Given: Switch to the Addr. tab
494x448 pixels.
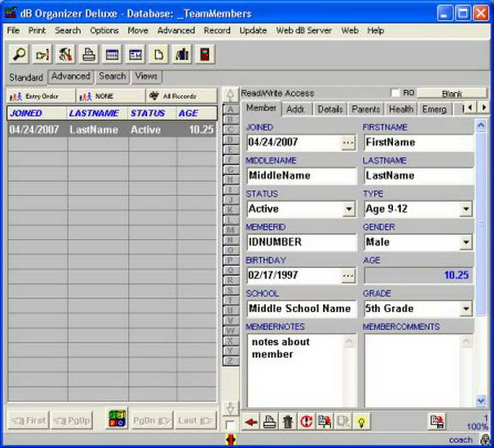Looking at the screenshot, I should 296,109.
